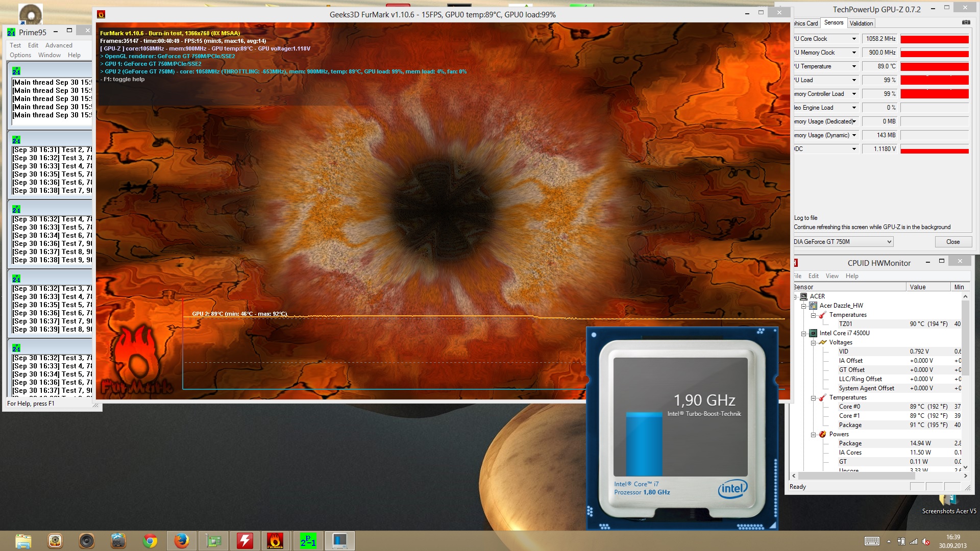Screen dimensions: 980x551
Task: Switch to Firefox on the taskbar
Action: 182,541
